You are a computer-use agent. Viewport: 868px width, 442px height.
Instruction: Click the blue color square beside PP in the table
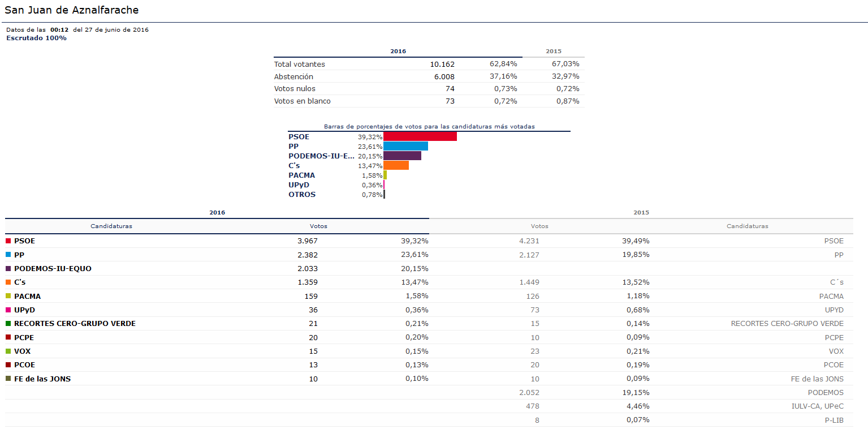[x=8, y=255]
